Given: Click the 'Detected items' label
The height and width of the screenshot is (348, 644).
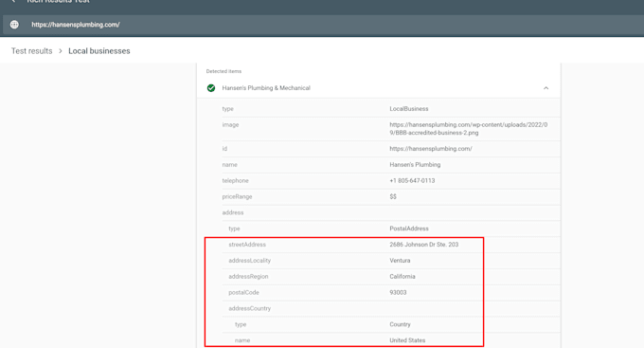Looking at the screenshot, I should point(224,71).
